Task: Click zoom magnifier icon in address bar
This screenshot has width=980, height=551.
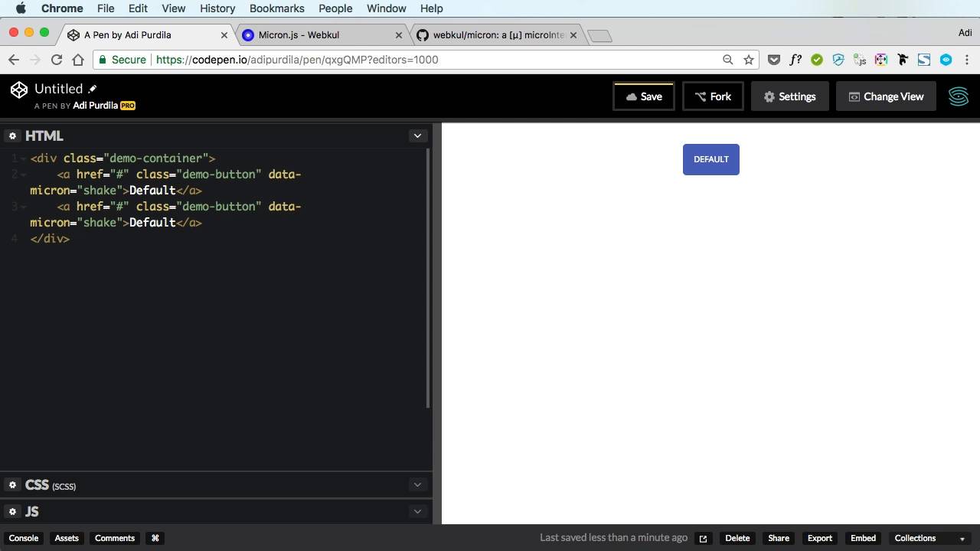Action: tap(727, 60)
